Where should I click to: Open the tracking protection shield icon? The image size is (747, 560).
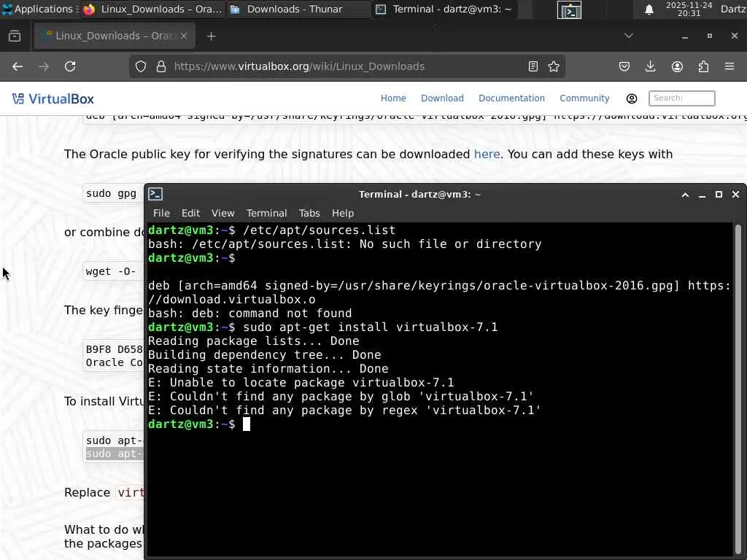click(x=141, y=66)
